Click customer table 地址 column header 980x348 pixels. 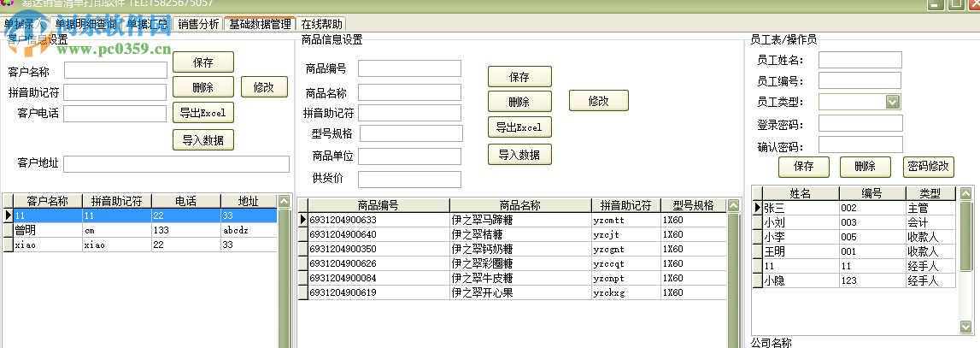point(248,201)
